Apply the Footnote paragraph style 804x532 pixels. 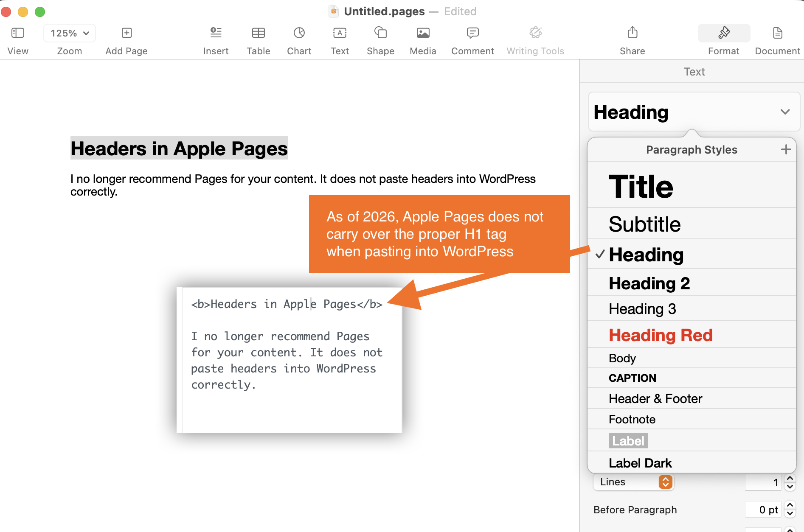(x=692, y=419)
